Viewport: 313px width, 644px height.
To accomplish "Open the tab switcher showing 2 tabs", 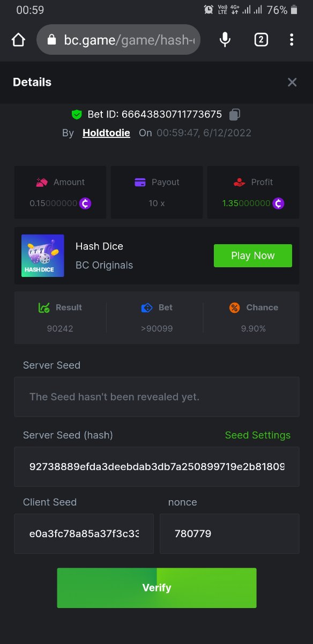I will pyautogui.click(x=261, y=40).
